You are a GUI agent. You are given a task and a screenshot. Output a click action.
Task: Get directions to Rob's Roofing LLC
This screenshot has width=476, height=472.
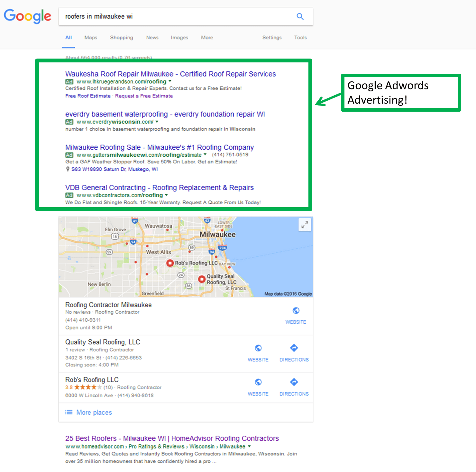[294, 382]
